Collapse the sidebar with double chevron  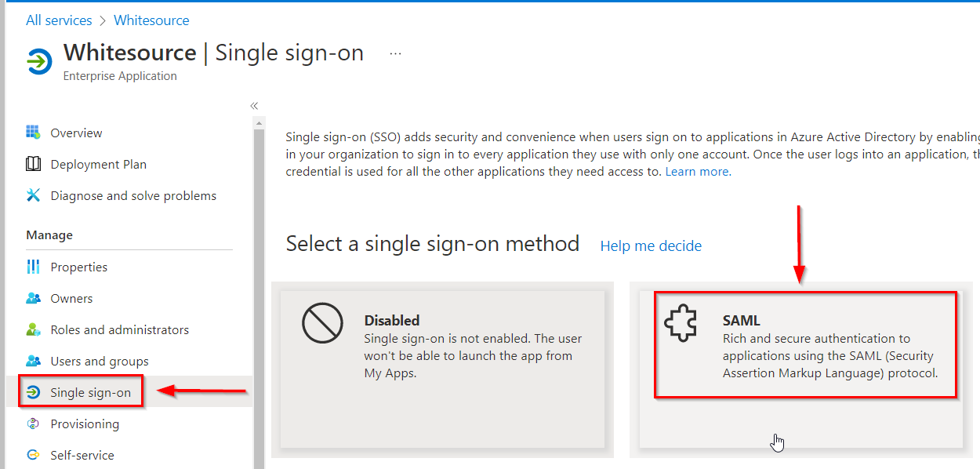[254, 105]
